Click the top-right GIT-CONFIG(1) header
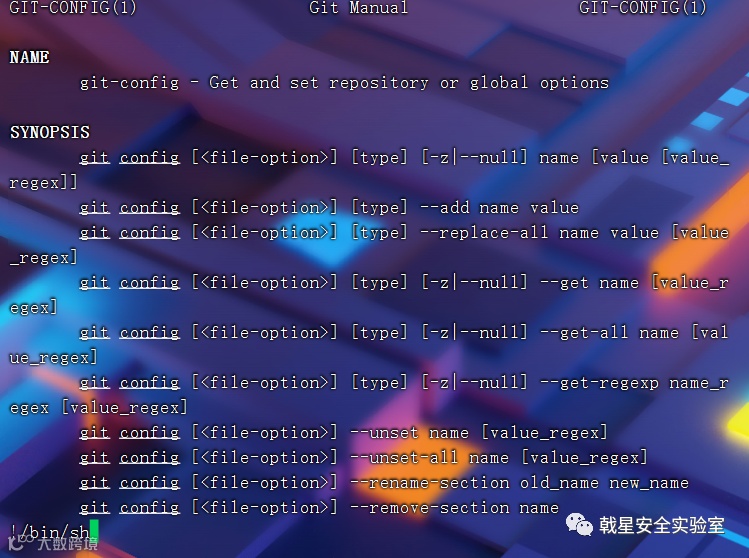The image size is (749, 558). click(x=642, y=8)
